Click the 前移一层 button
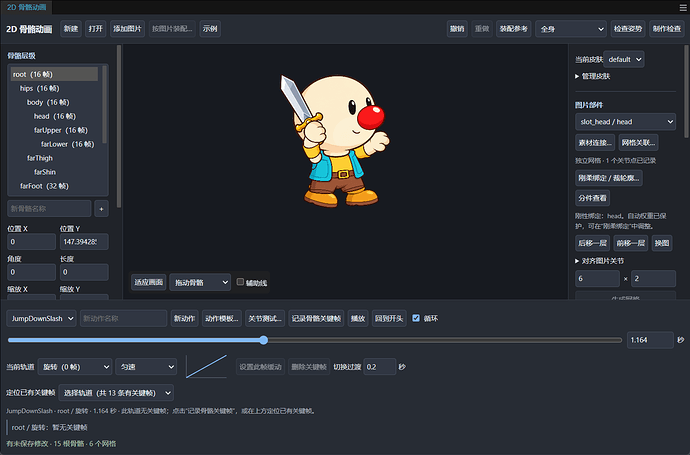This screenshot has height=455, width=690. click(x=631, y=243)
